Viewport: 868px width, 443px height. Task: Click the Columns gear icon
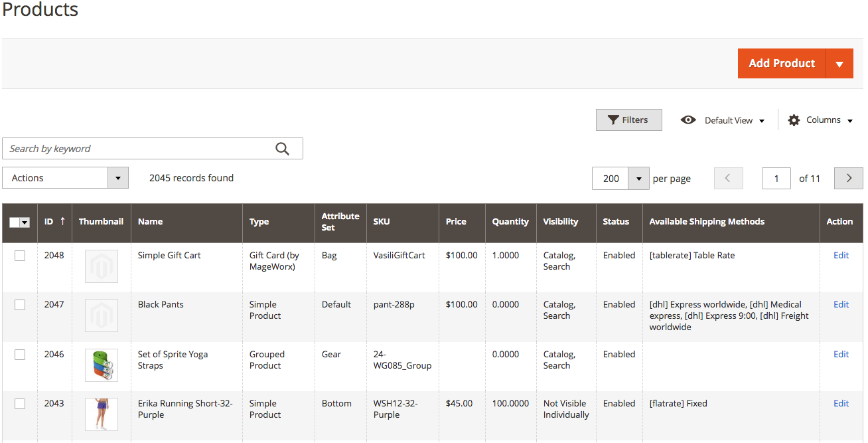point(794,120)
